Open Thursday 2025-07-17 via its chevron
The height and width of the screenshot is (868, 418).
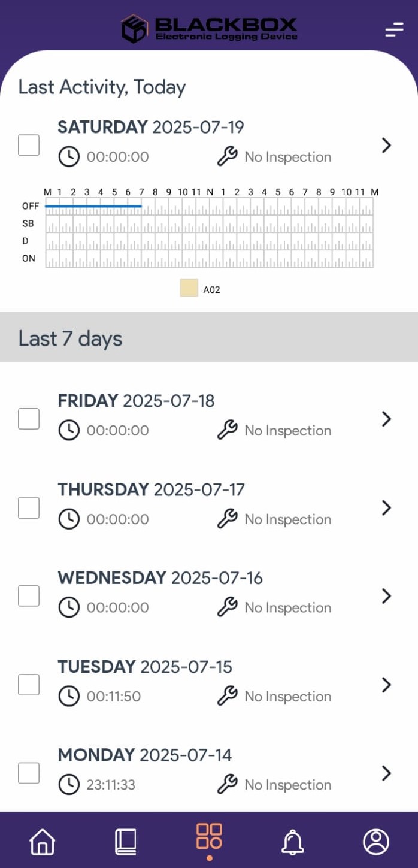pos(386,508)
